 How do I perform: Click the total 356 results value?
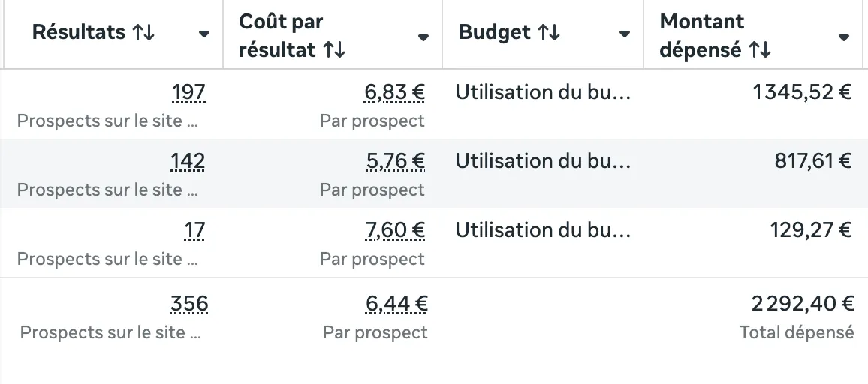[x=189, y=304]
